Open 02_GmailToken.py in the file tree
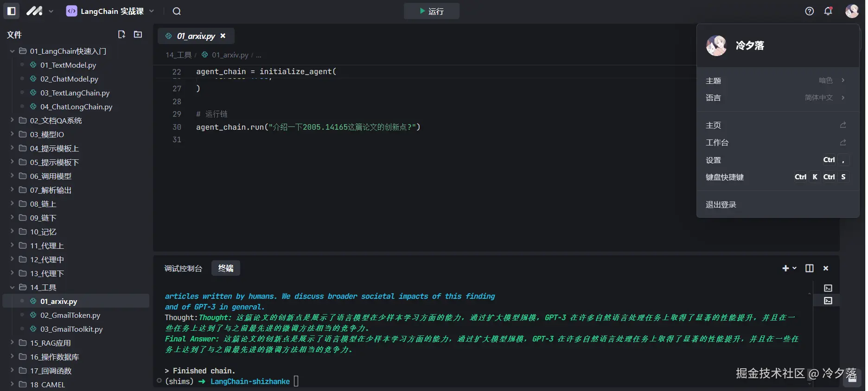868x391 pixels. (70, 315)
